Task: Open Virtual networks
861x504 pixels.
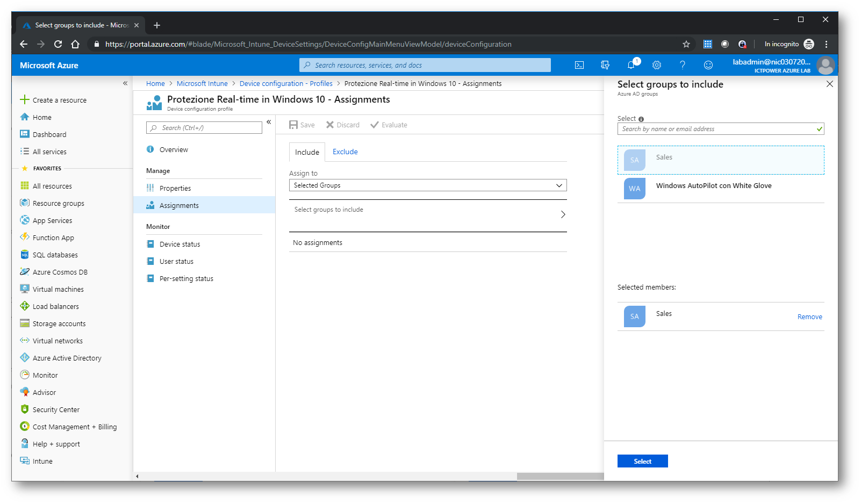Action: coord(52,341)
